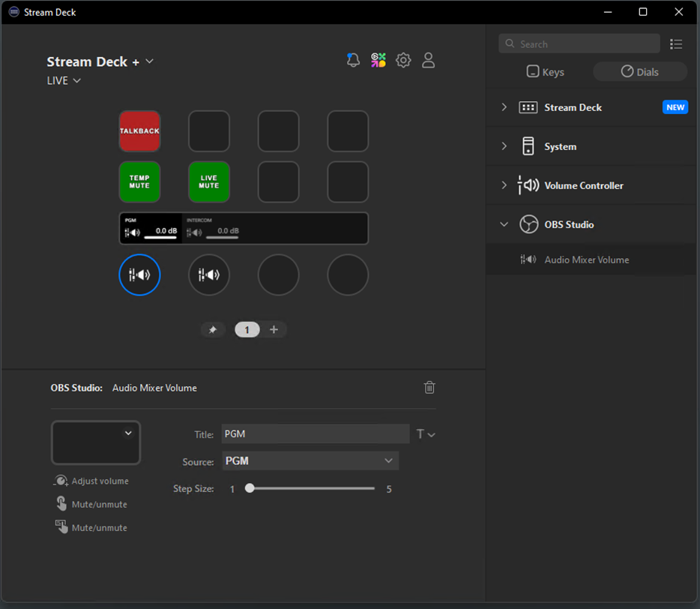This screenshot has width=700, height=609.
Task: Switch to the Keys tab
Action: (x=545, y=72)
